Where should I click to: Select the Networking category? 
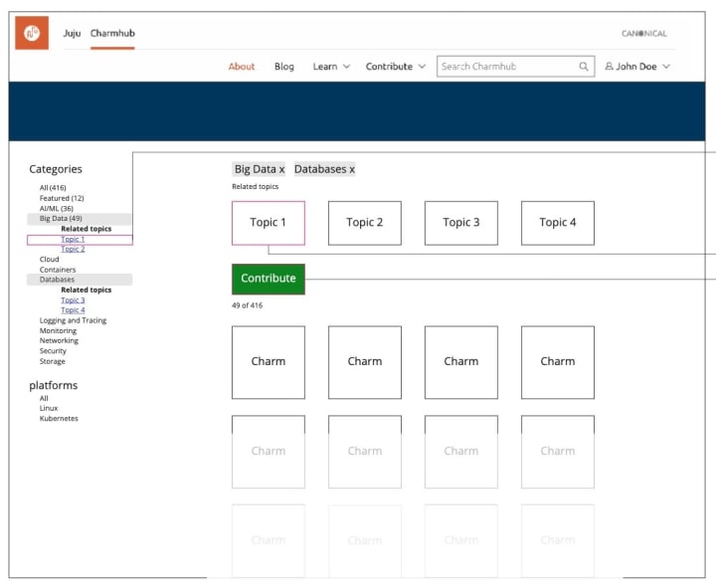pyautogui.click(x=59, y=341)
